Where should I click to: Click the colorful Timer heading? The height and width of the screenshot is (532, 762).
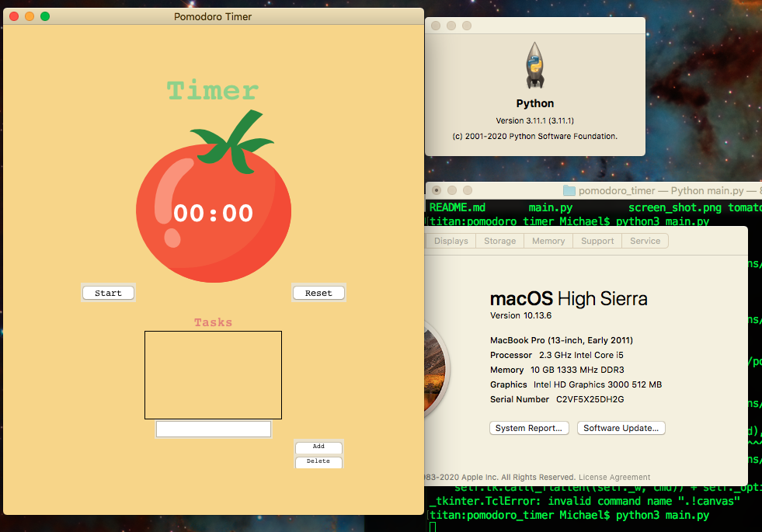click(213, 90)
